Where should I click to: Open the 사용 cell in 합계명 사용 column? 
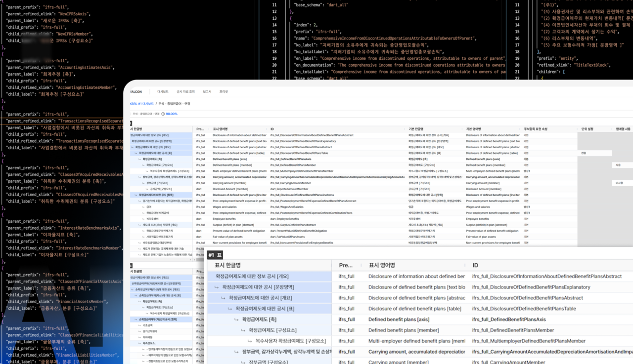coord(622,165)
